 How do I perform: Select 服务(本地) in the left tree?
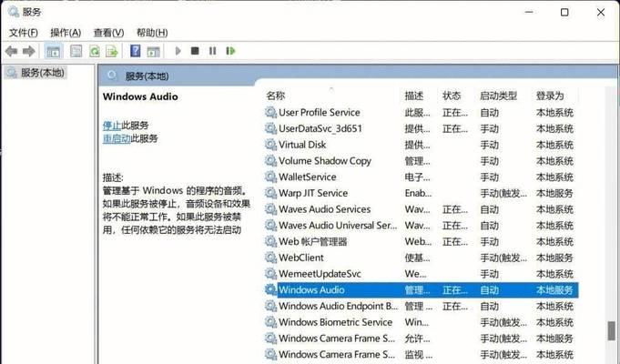coord(42,73)
